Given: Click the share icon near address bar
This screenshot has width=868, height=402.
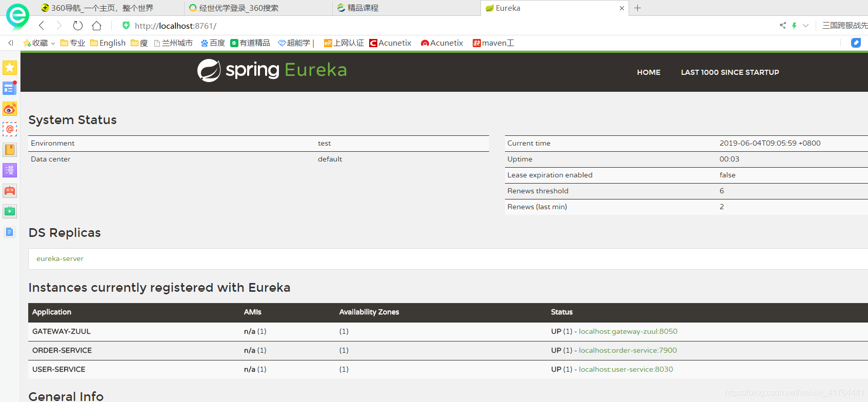Looking at the screenshot, I should 782,25.
